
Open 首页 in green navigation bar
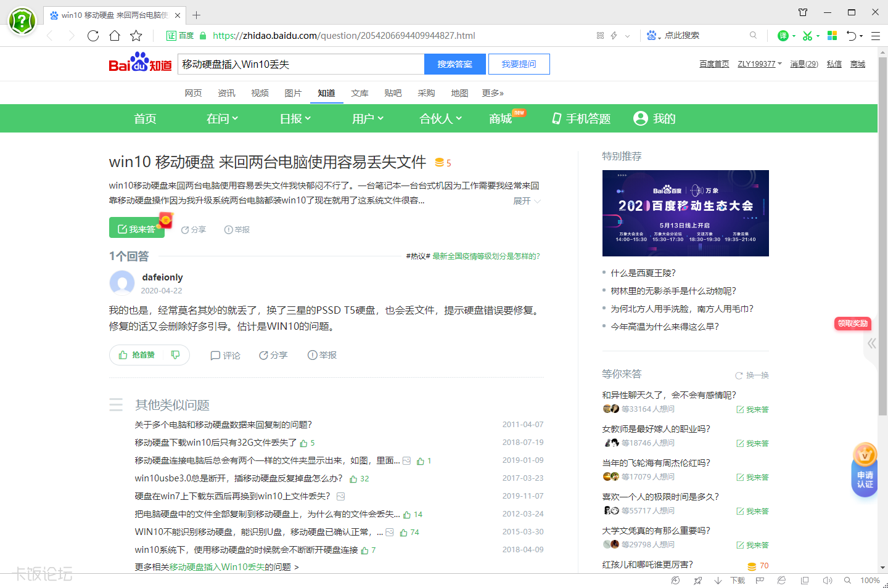145,118
